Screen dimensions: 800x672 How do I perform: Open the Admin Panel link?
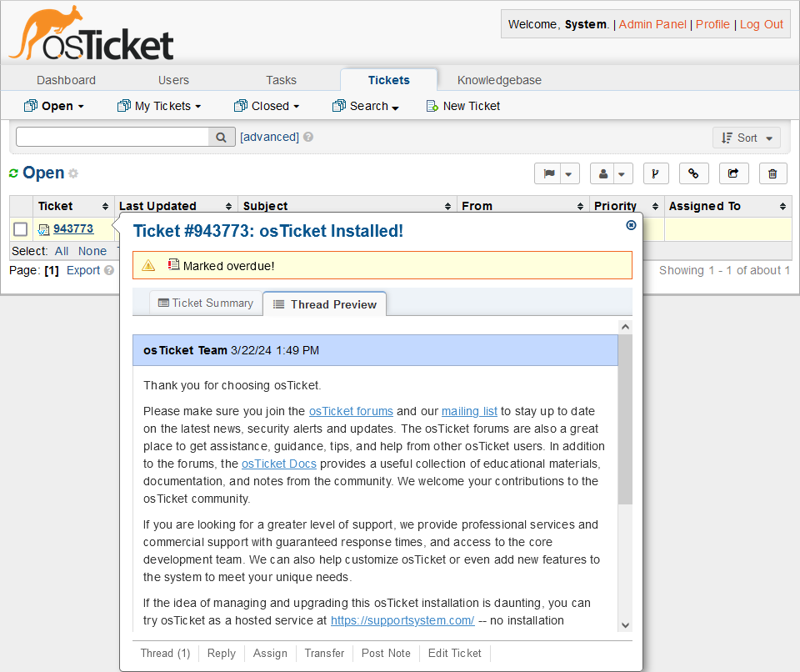coord(652,24)
